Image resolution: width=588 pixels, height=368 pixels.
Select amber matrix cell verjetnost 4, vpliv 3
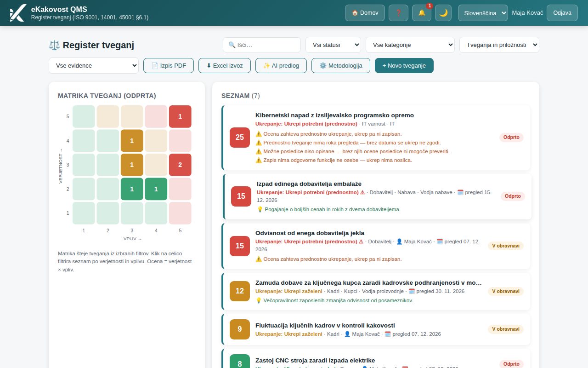132,141
